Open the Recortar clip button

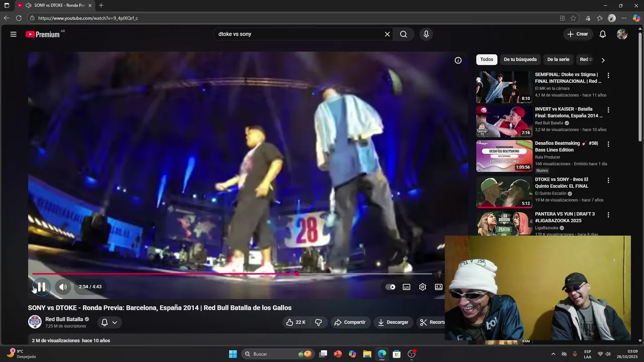coord(432,322)
